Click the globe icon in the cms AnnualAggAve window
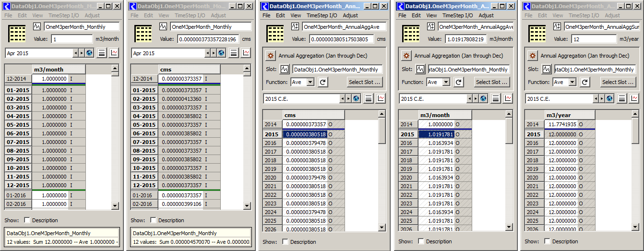The height and width of the screenshot is (251, 644). (x=356, y=98)
